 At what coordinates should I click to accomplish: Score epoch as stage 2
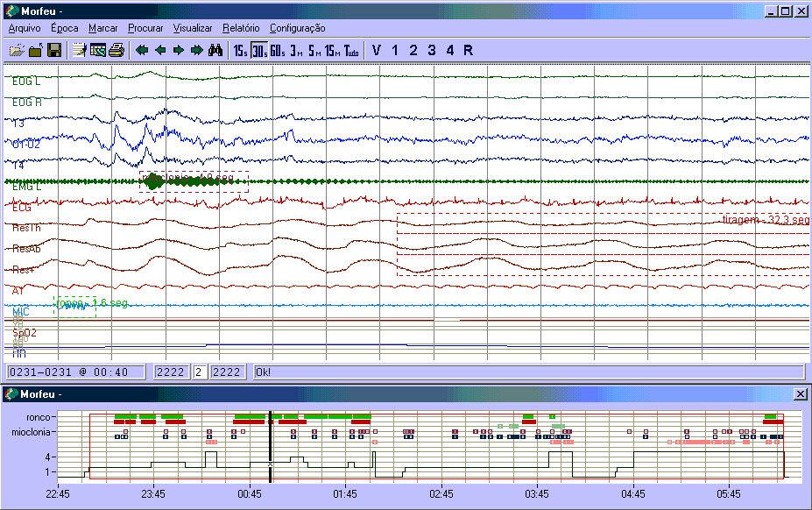click(x=413, y=50)
